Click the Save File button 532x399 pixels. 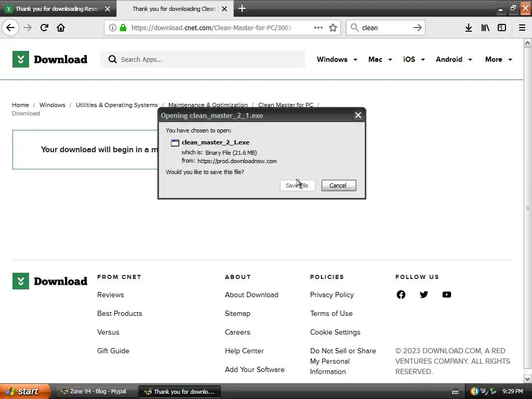[297, 185]
